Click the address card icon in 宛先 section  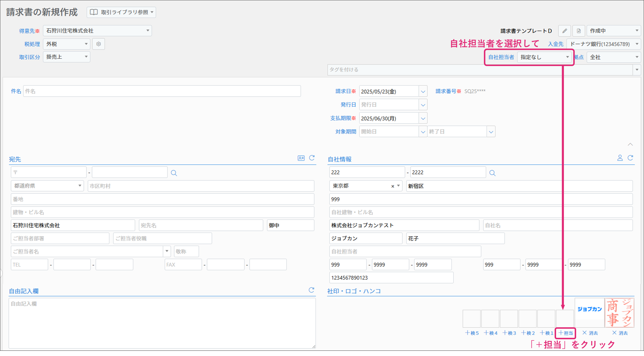click(x=301, y=158)
